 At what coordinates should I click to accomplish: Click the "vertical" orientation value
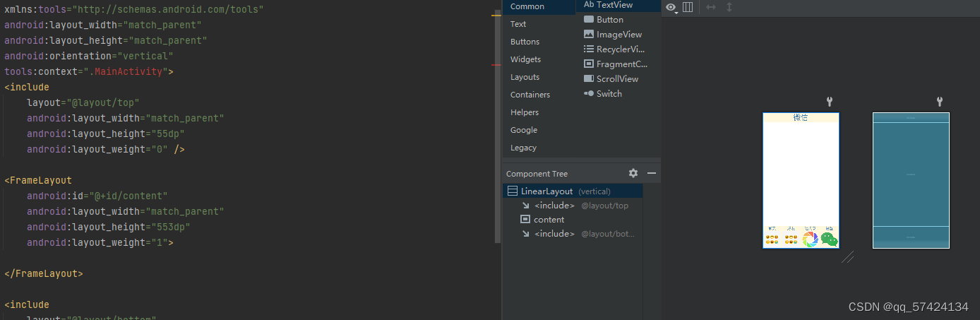point(145,56)
